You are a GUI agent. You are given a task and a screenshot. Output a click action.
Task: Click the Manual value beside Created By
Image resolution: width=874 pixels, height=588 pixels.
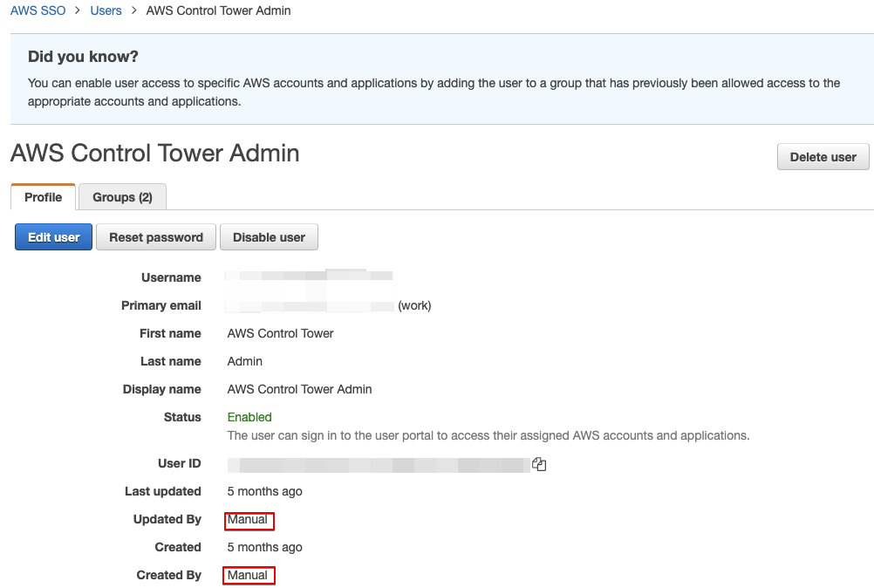248,576
